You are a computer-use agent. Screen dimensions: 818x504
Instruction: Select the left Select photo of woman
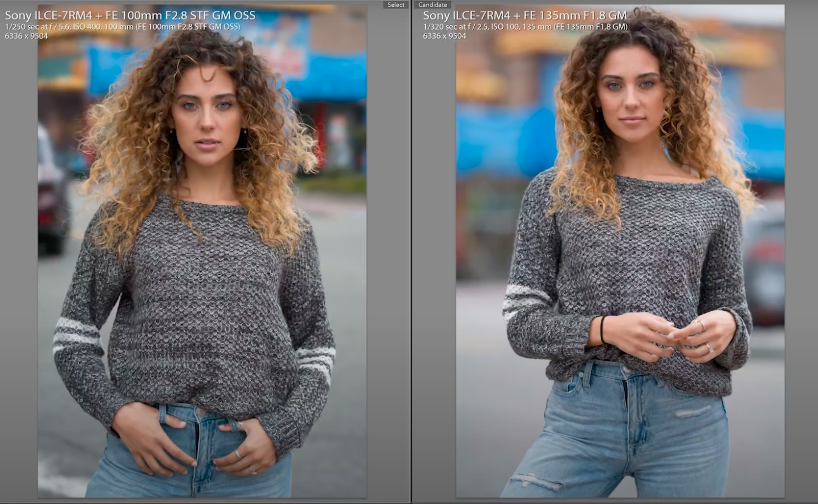(x=202, y=251)
